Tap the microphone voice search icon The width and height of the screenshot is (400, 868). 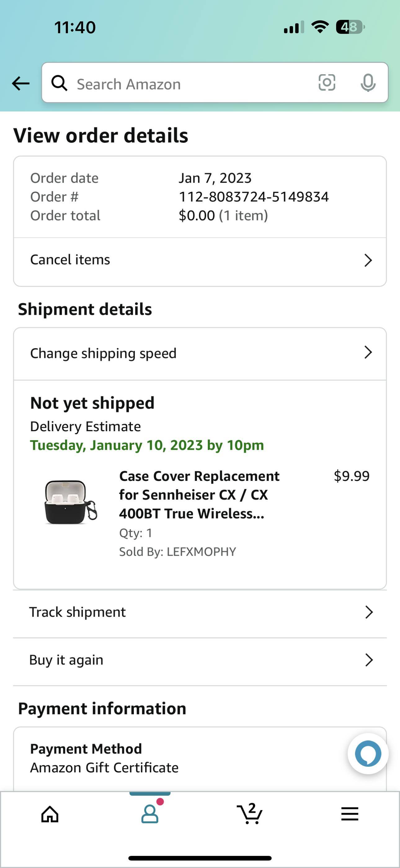pyautogui.click(x=368, y=83)
